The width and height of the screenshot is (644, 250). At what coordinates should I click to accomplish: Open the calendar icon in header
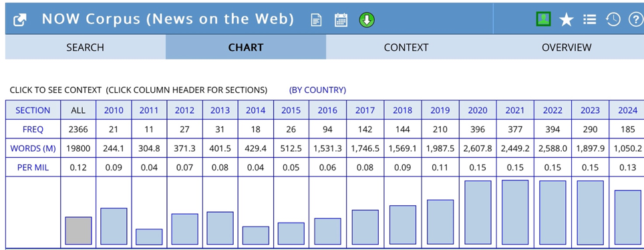point(341,20)
